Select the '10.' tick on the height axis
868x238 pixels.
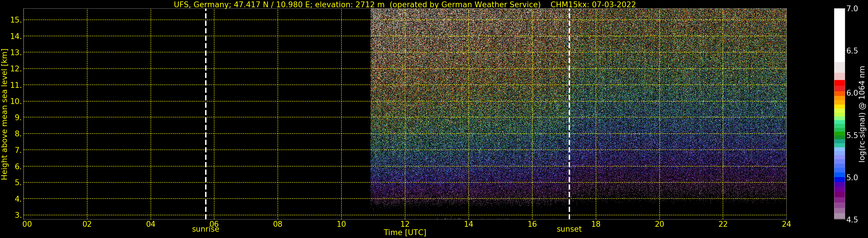(x=16, y=101)
